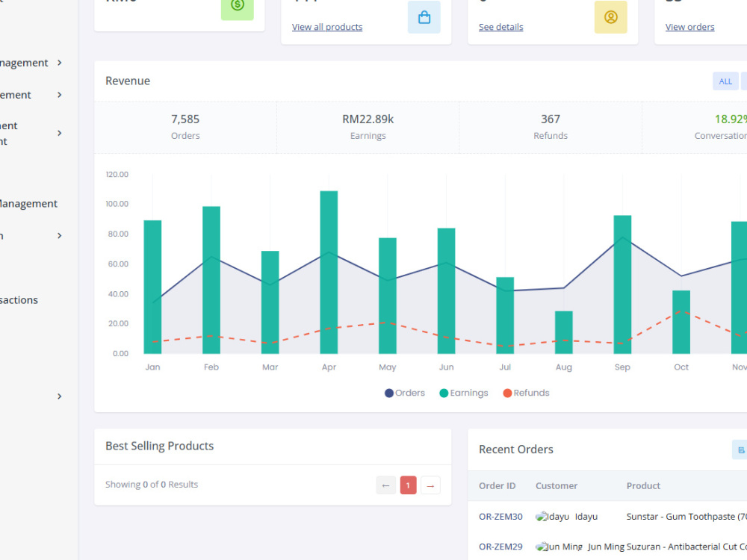
Task: Click the yellow user profile icon
Action: pos(611,18)
